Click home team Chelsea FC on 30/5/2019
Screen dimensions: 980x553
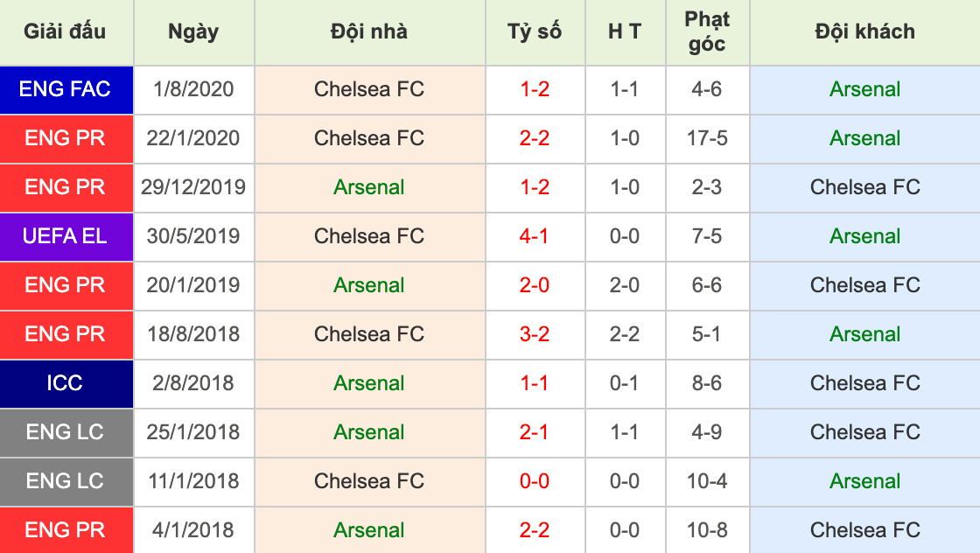click(369, 236)
